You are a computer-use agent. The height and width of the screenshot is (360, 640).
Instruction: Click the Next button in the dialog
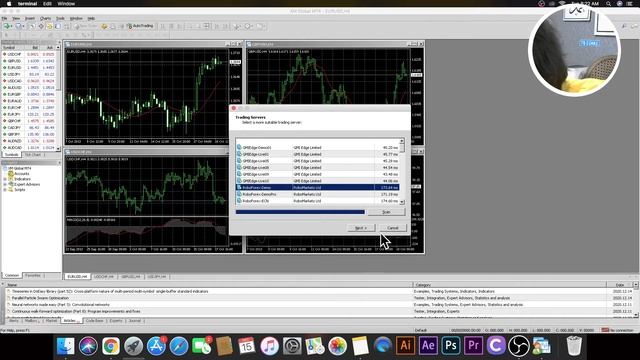361,228
